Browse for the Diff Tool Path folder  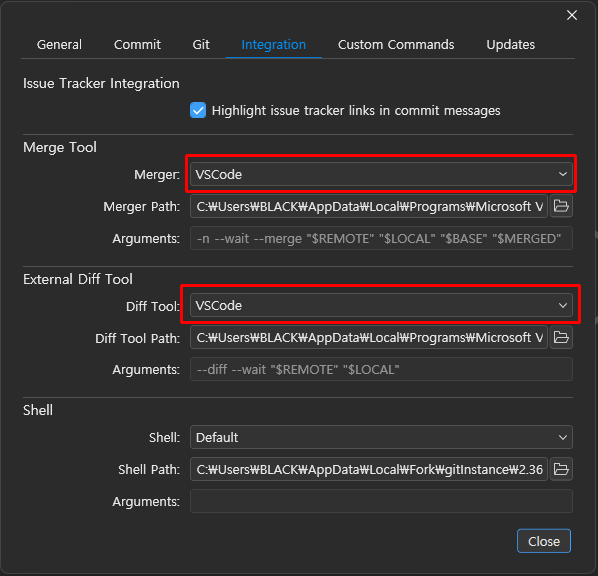(561, 338)
